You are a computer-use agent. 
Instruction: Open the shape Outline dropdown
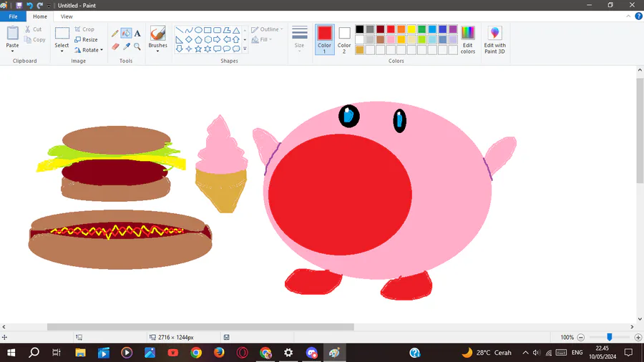pos(268,29)
